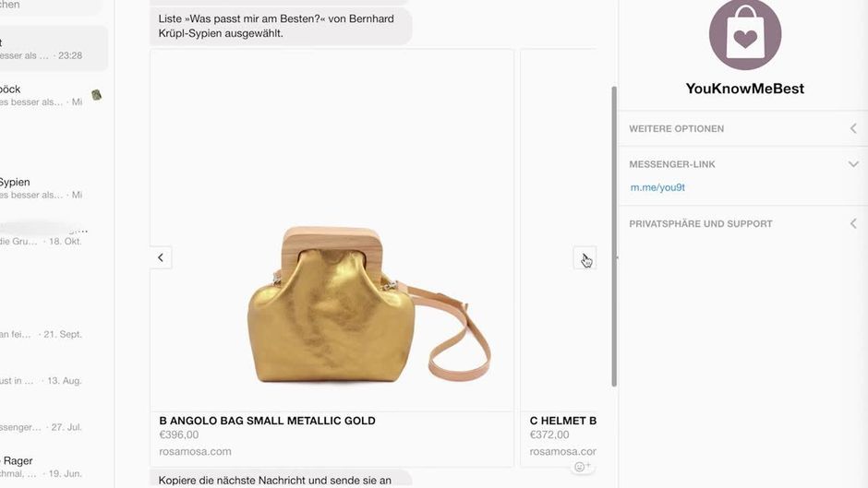Image resolution: width=868 pixels, height=488 pixels.
Task: Open the conversation dated 18. Okt.
Action: [51, 236]
